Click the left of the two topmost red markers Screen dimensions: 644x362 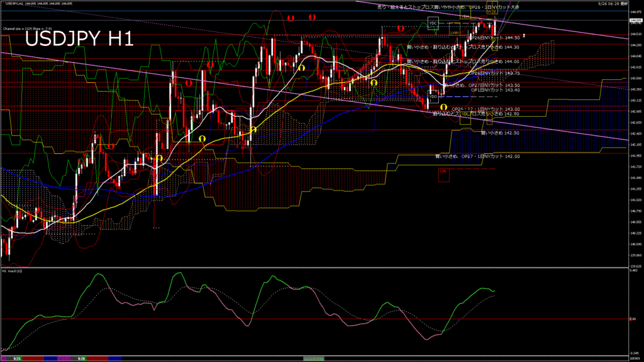290,18
